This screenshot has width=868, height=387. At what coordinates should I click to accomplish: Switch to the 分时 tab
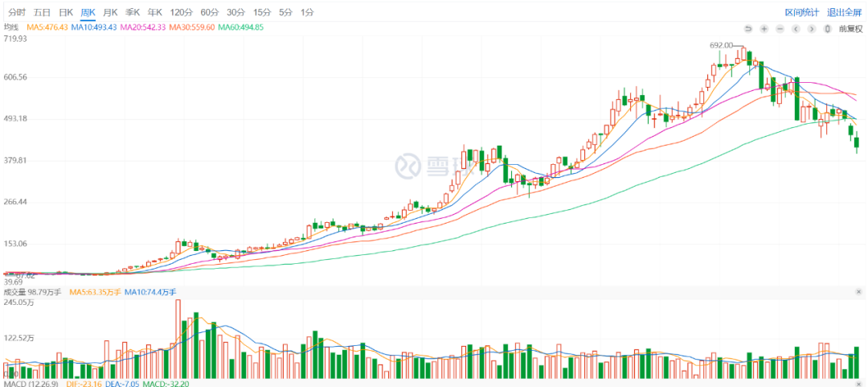(x=17, y=12)
